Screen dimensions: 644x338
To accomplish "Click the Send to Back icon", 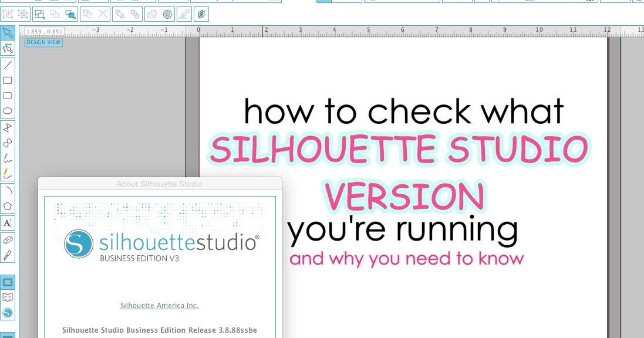I will (134, 14).
